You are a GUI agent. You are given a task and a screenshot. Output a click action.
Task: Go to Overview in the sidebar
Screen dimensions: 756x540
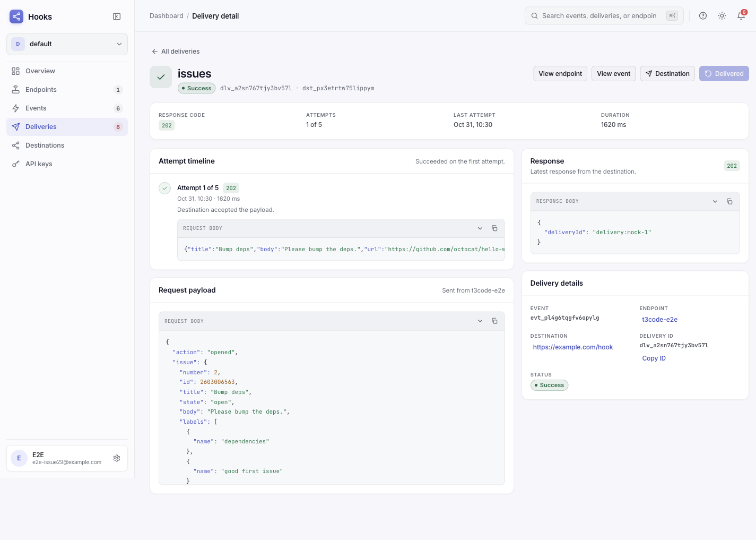pyautogui.click(x=67, y=71)
